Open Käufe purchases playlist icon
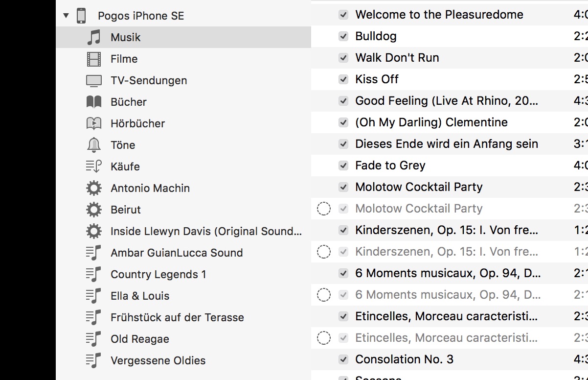Screen dimensions: 588x380 [x=93, y=166]
